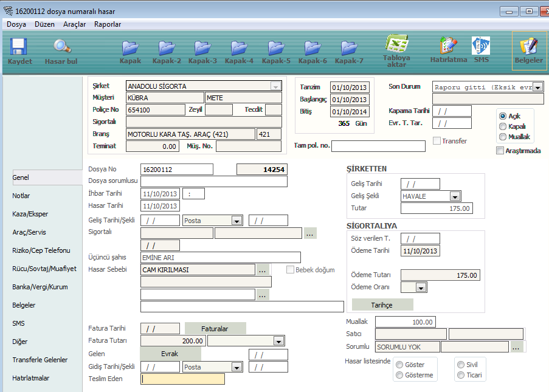Click the Faturalar button

(x=215, y=329)
